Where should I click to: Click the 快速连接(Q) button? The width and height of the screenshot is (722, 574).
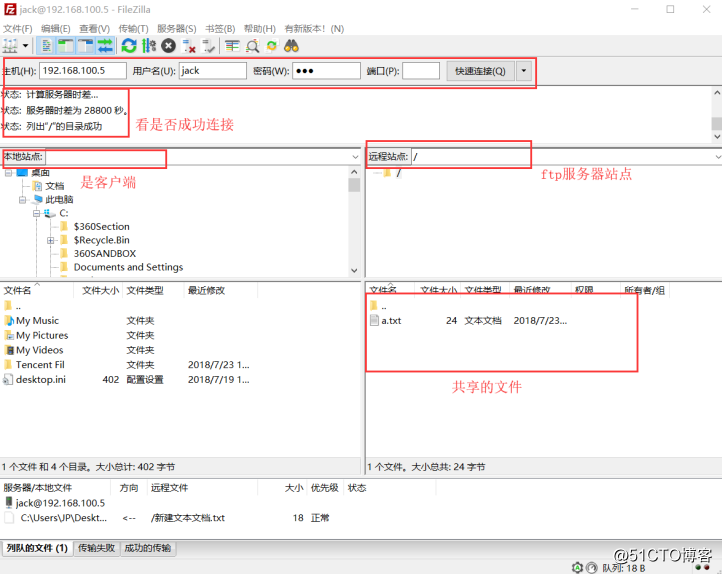(480, 71)
